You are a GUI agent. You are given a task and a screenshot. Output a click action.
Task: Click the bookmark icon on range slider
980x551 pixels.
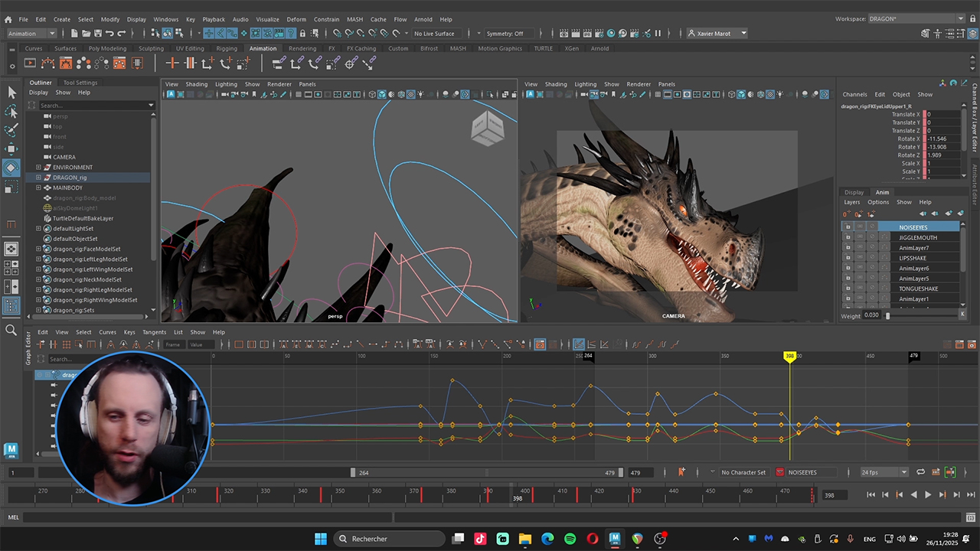(681, 472)
